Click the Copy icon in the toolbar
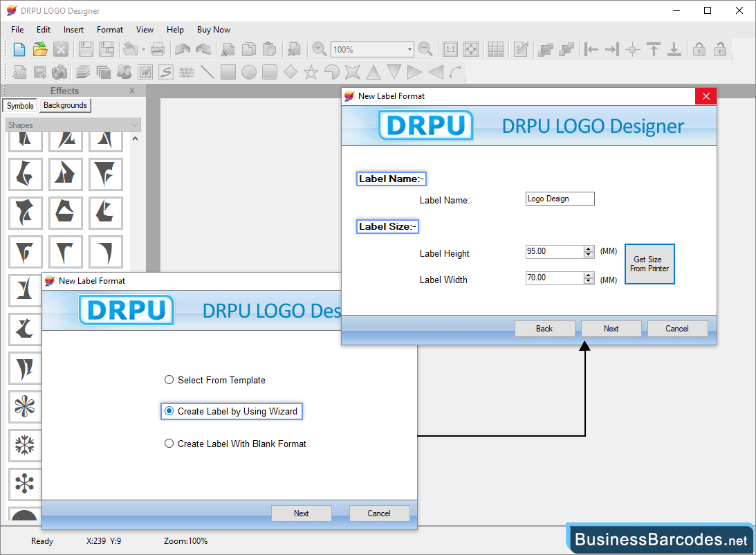 [249, 49]
